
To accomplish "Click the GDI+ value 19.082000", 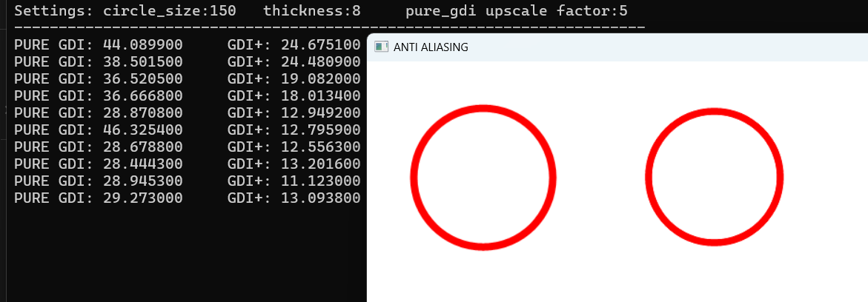I will [320, 78].
